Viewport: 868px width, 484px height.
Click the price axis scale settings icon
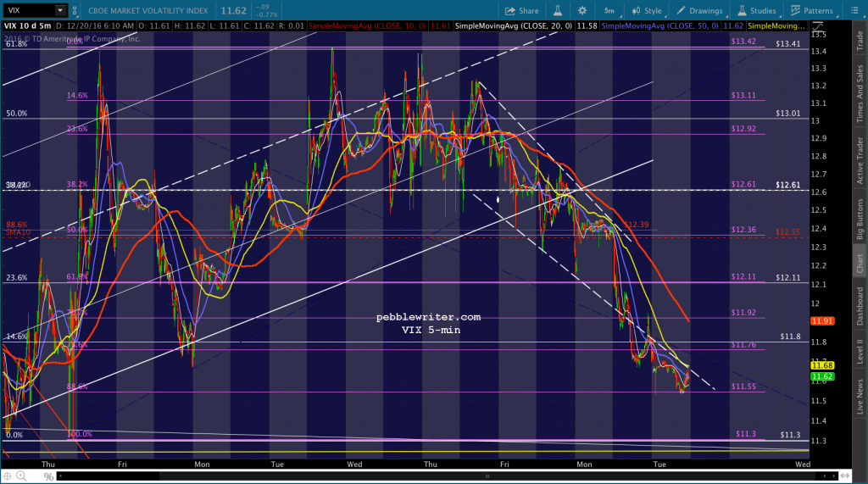pyautogui.click(x=818, y=26)
